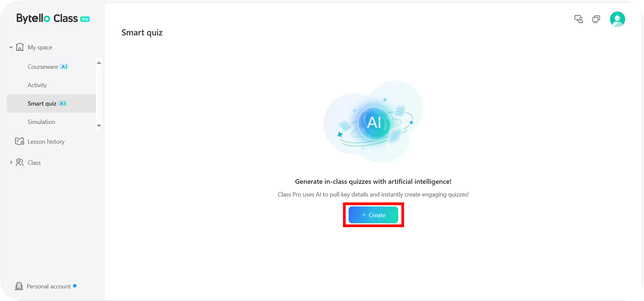Click the Create button
644x301 pixels.
click(x=373, y=215)
